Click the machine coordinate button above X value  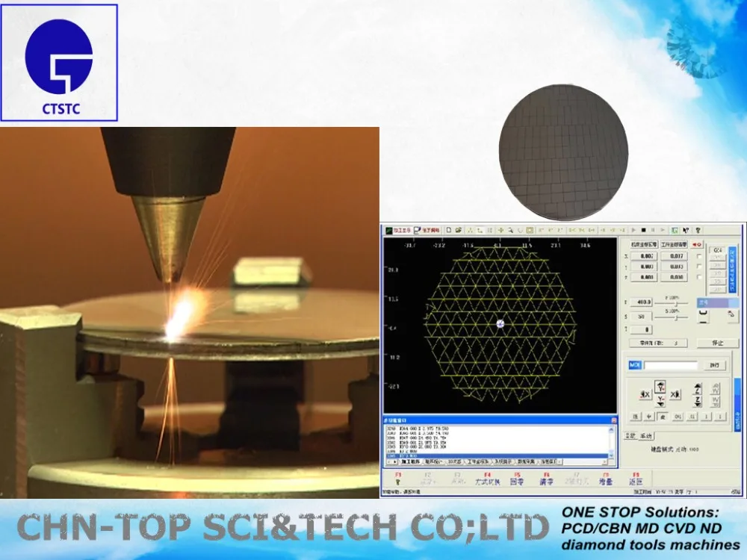click(644, 244)
